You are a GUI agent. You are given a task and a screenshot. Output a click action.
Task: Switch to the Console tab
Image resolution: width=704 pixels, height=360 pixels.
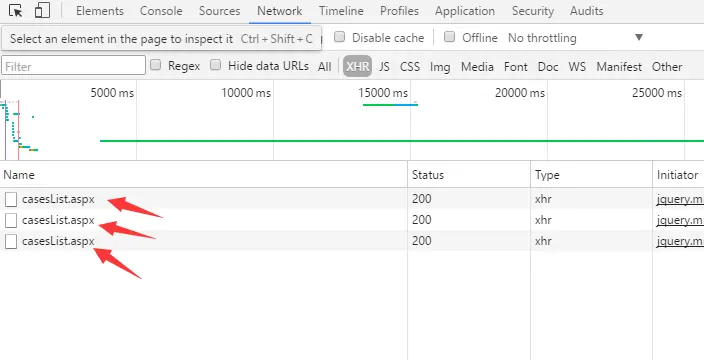coord(161,11)
